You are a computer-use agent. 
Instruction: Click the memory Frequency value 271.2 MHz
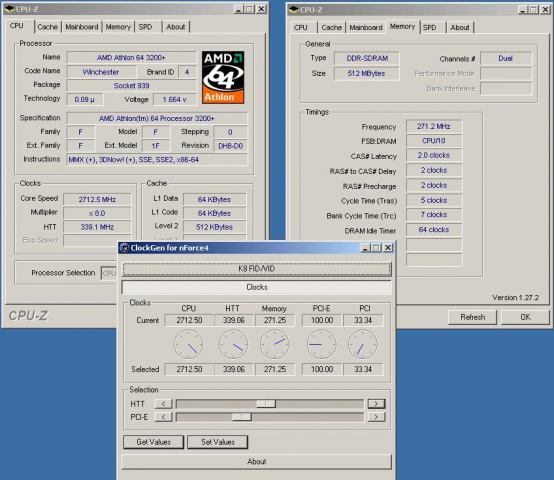click(434, 126)
